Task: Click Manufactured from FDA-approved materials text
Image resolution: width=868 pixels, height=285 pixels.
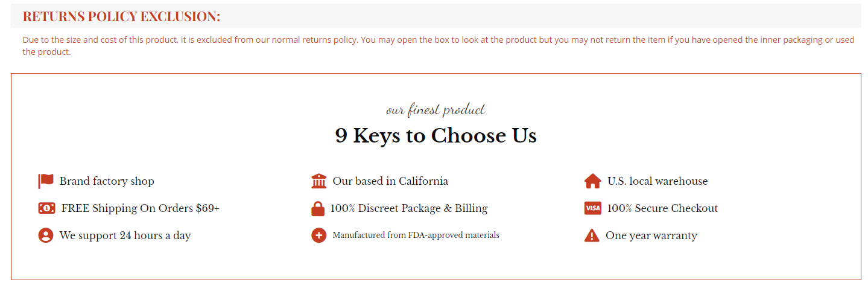Action: click(416, 235)
